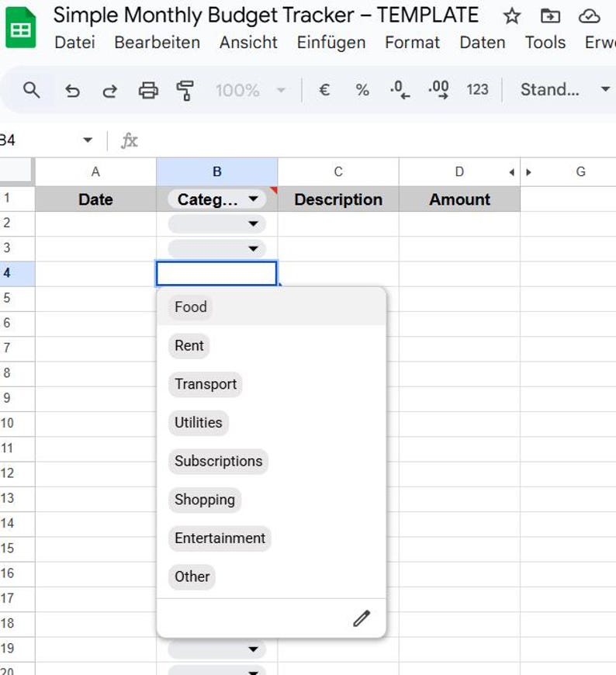Open the search menus magnifier

32,90
